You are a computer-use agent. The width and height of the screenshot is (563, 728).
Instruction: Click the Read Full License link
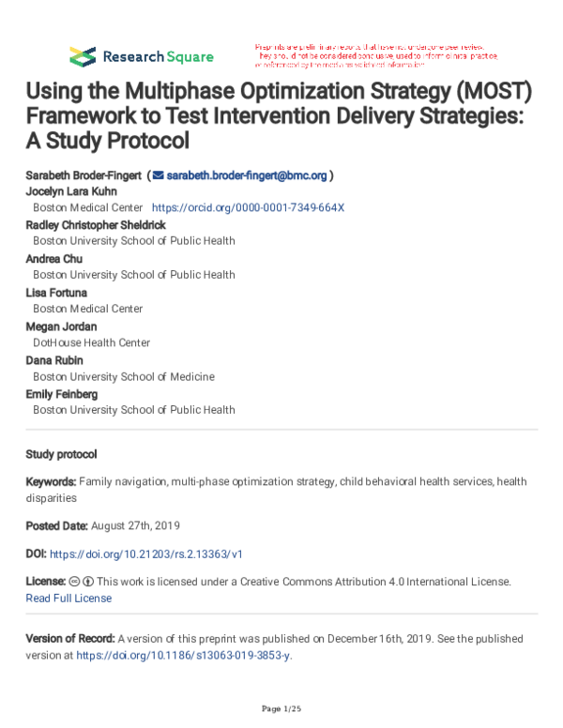coord(68,598)
